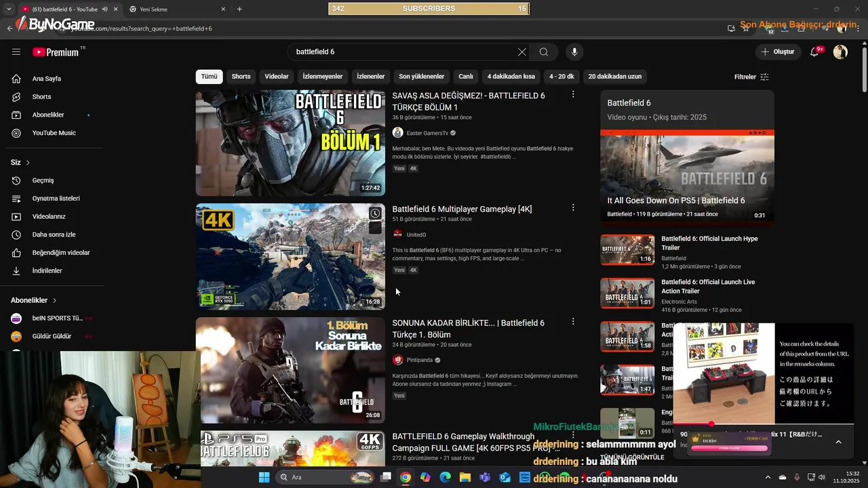The image size is (868, 488).
Task: Open Battlefield 6 Multiplayer Gameplay [4K] title
Action: point(462,209)
